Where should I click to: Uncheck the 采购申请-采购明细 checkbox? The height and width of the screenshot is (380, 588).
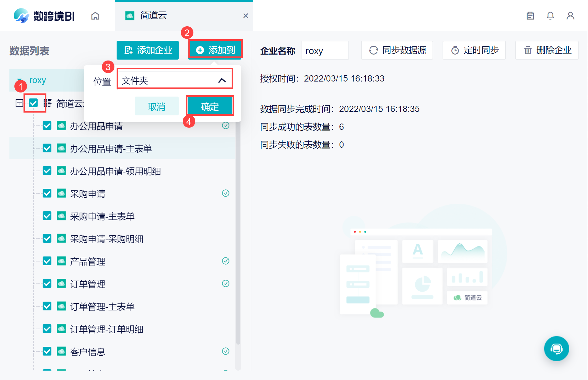pos(47,239)
